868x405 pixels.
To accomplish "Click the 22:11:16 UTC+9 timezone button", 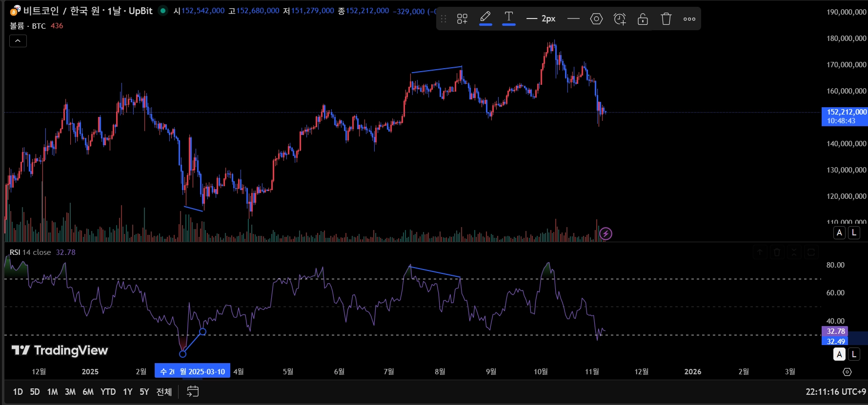I will [836, 392].
